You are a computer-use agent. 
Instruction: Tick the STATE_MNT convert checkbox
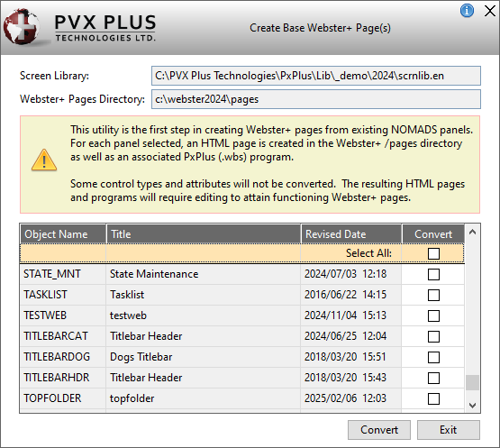click(x=433, y=274)
